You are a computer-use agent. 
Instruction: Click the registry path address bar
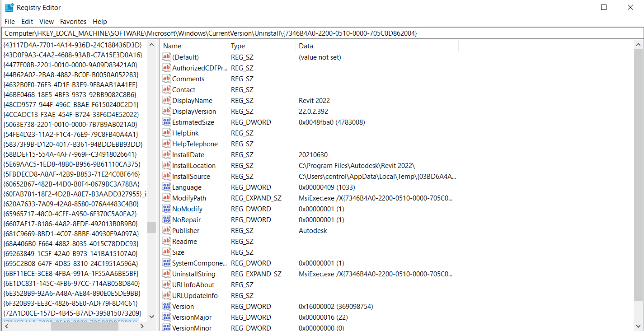pos(322,33)
